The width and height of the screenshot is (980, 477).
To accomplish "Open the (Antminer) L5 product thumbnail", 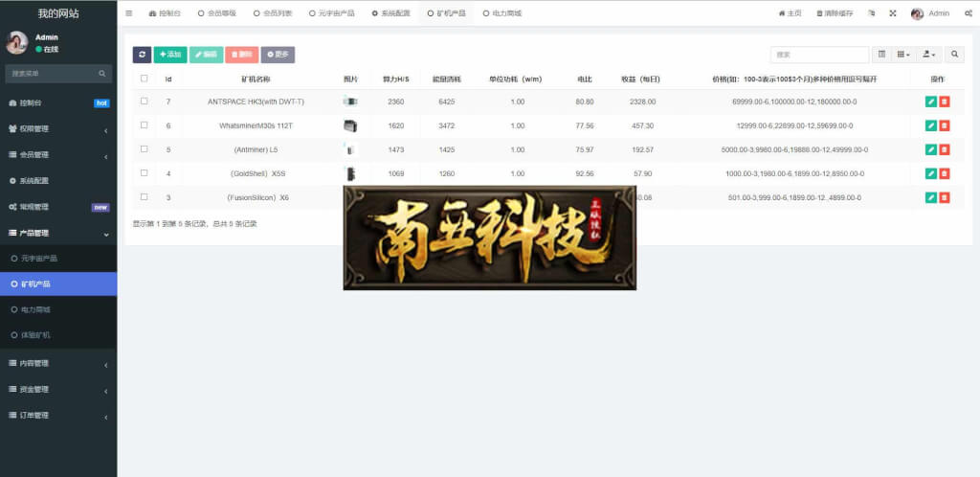I will (350, 149).
